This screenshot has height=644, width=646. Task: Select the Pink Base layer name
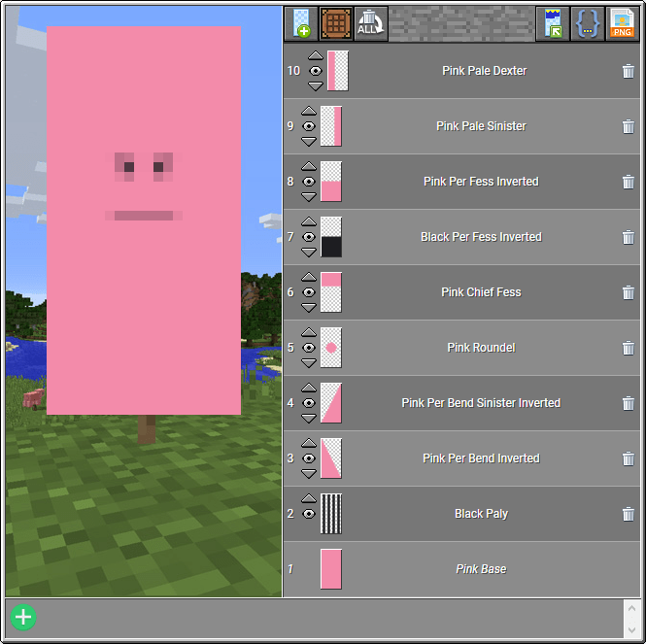tap(481, 569)
